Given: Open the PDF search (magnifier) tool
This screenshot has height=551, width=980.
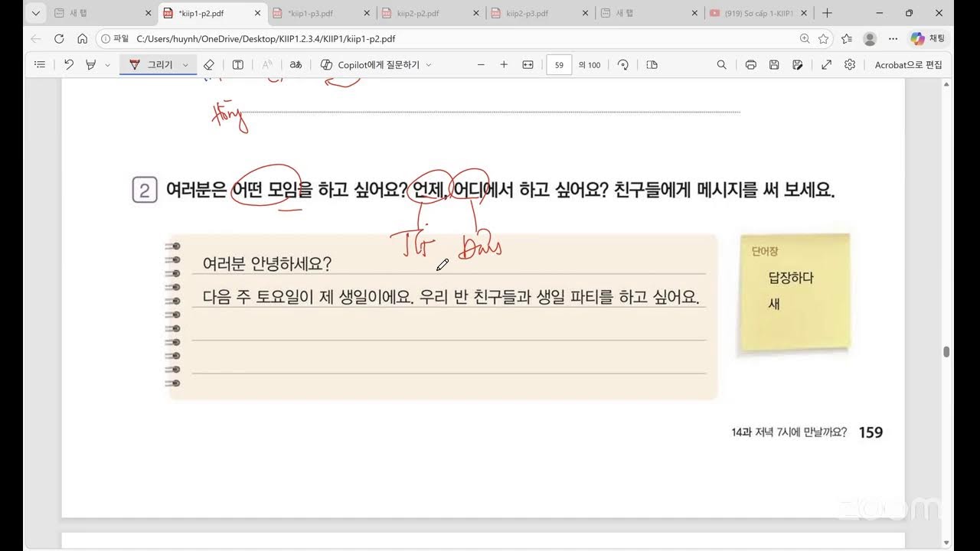Looking at the screenshot, I should 721,65.
